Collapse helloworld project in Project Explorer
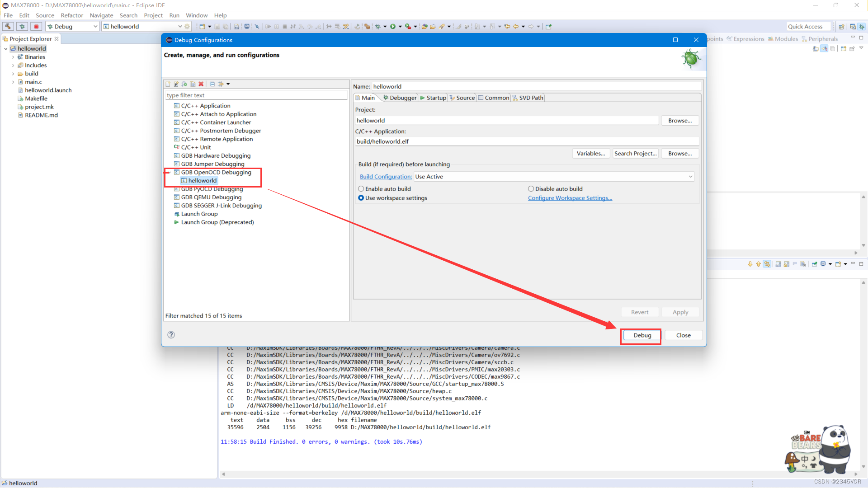 tap(5, 49)
